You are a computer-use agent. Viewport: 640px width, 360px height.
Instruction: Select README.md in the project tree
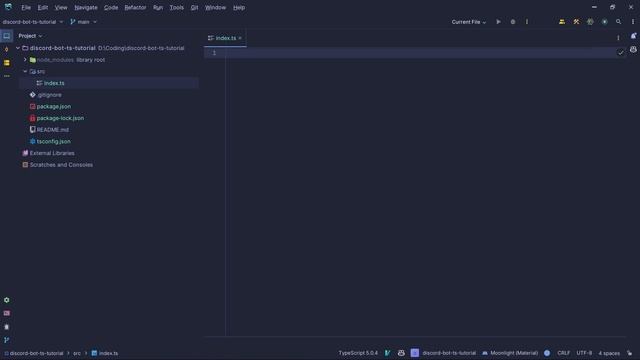(53, 130)
